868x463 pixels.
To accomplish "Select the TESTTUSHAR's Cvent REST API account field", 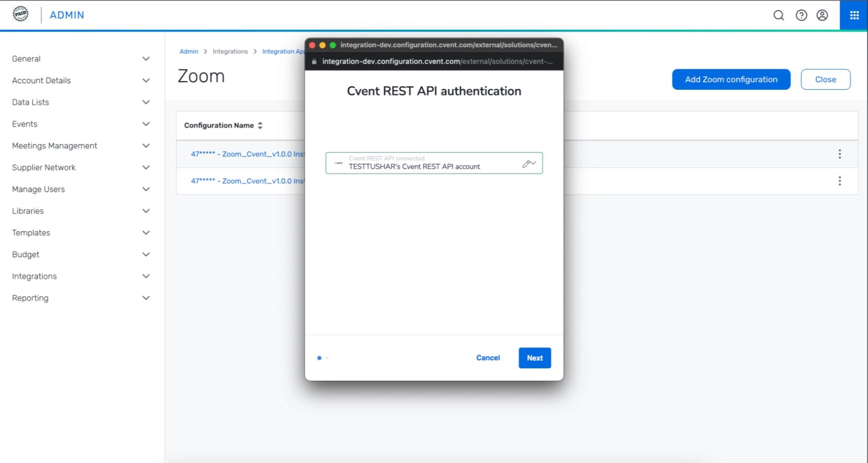I will 434,163.
